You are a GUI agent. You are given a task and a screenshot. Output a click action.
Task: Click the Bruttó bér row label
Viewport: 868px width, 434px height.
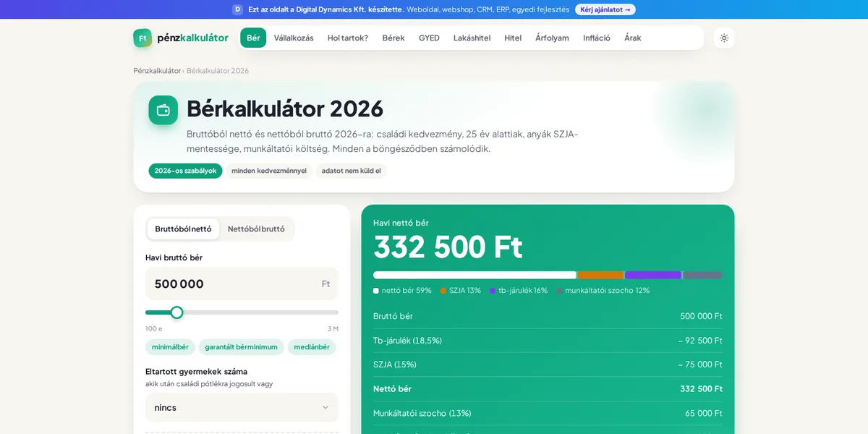click(393, 316)
